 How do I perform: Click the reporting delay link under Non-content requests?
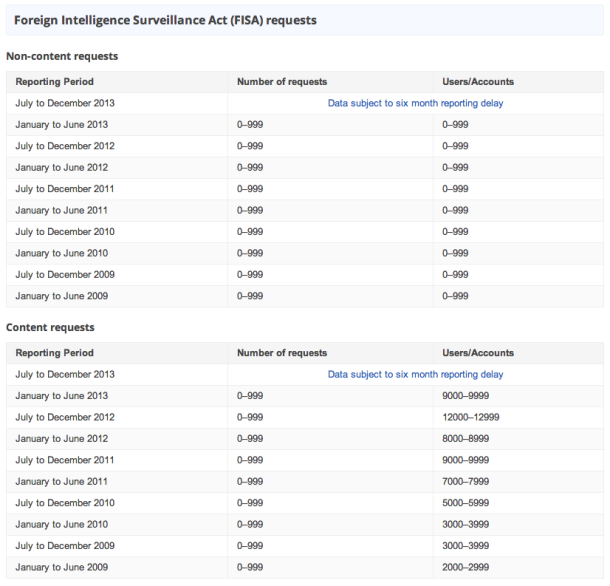point(415,103)
